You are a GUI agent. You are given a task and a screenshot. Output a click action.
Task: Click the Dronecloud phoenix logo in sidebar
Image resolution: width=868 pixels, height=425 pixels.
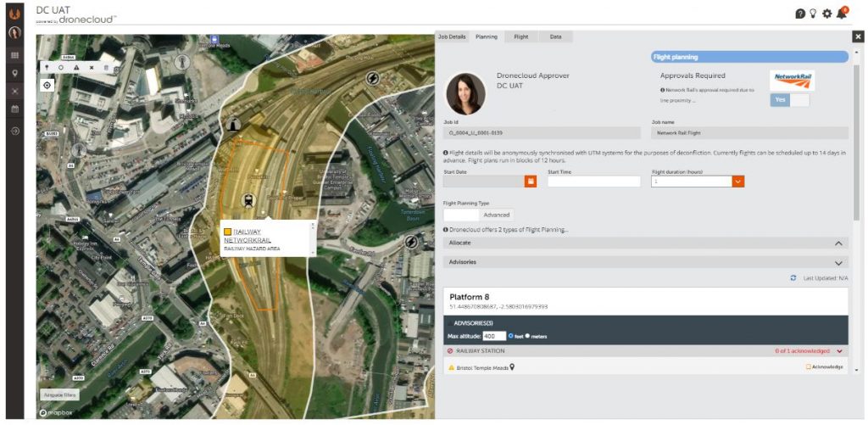[15, 14]
